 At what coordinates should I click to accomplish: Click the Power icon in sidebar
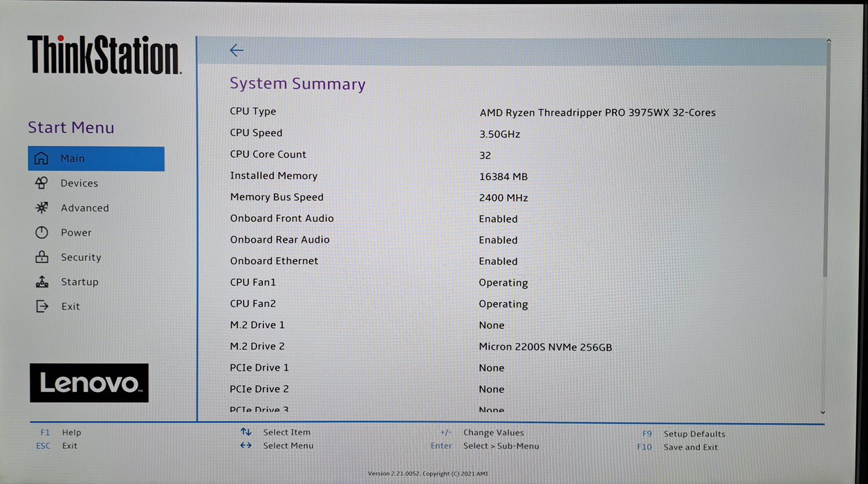click(x=41, y=232)
